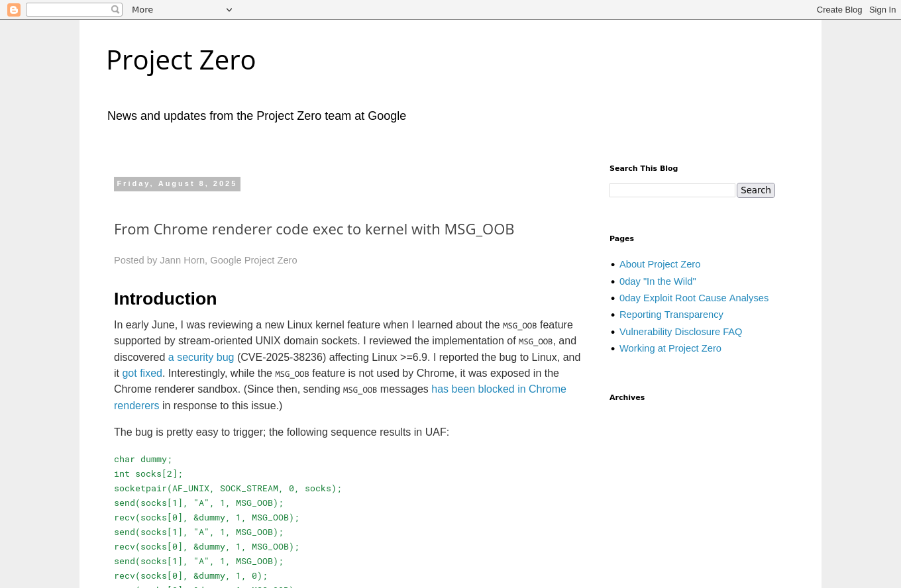Click the Pages sidebar heading
This screenshot has height=588, width=901.
coord(621,238)
